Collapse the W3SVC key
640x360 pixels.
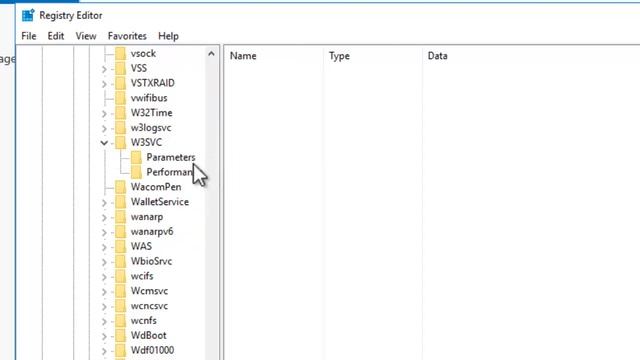[104, 143]
